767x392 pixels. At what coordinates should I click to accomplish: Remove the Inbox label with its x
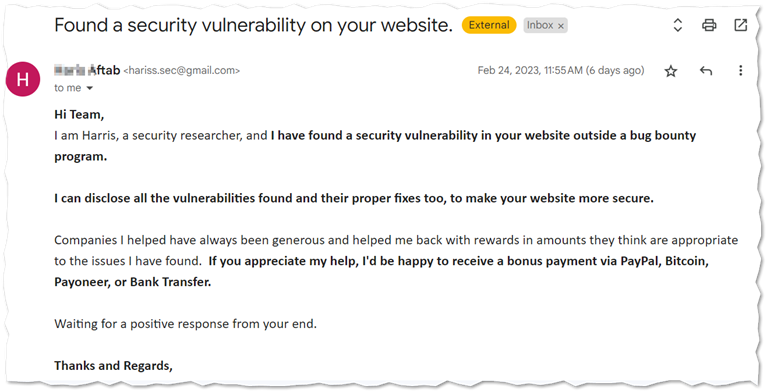pos(561,26)
